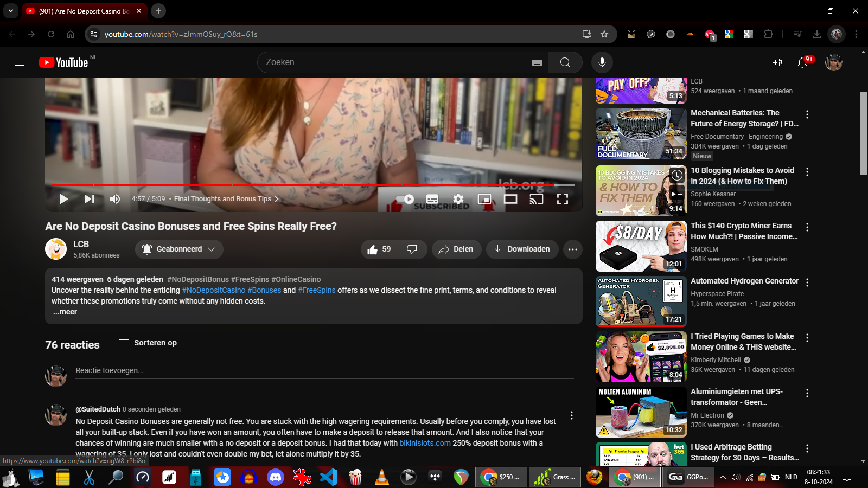Open the LCB channel avatar
Image resolution: width=868 pixels, height=488 pixels.
(x=56, y=249)
